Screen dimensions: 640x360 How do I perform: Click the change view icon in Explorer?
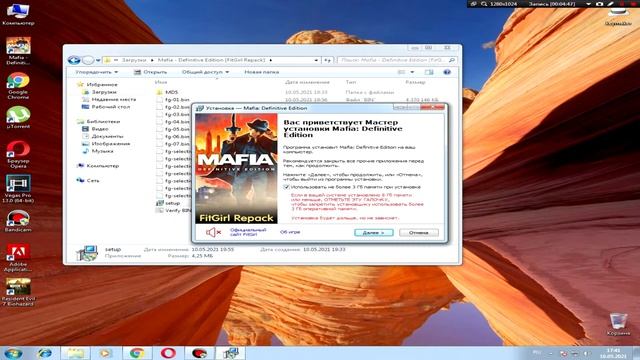[402, 72]
